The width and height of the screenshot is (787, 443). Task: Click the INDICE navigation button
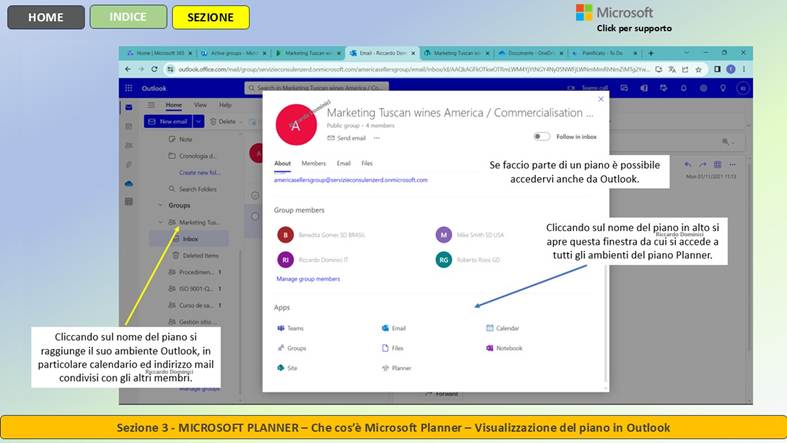point(127,17)
